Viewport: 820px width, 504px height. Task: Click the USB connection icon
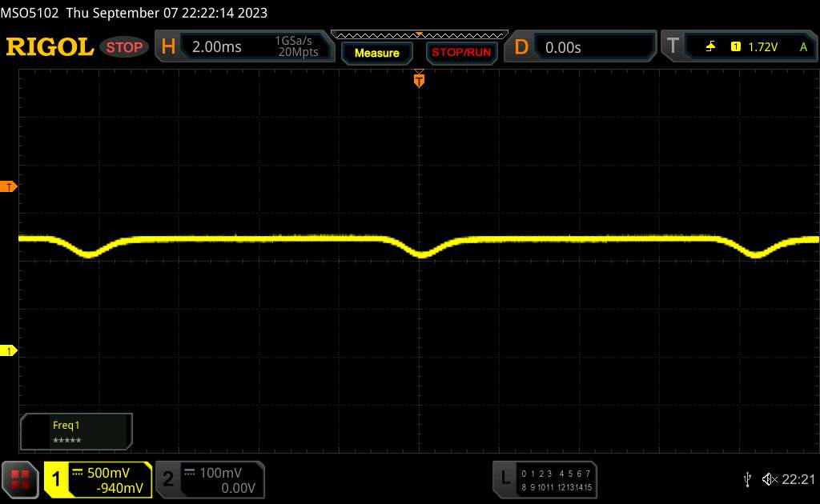pos(747,479)
